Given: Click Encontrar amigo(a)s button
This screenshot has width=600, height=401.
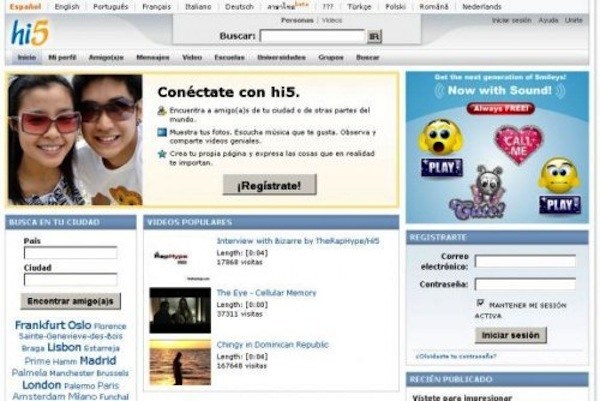Looking at the screenshot, I should [70, 302].
